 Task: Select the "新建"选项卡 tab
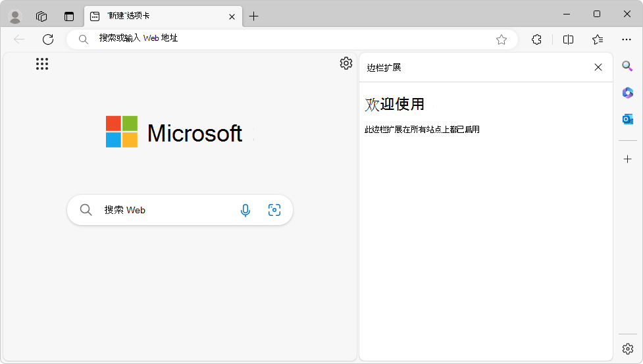coord(163,16)
